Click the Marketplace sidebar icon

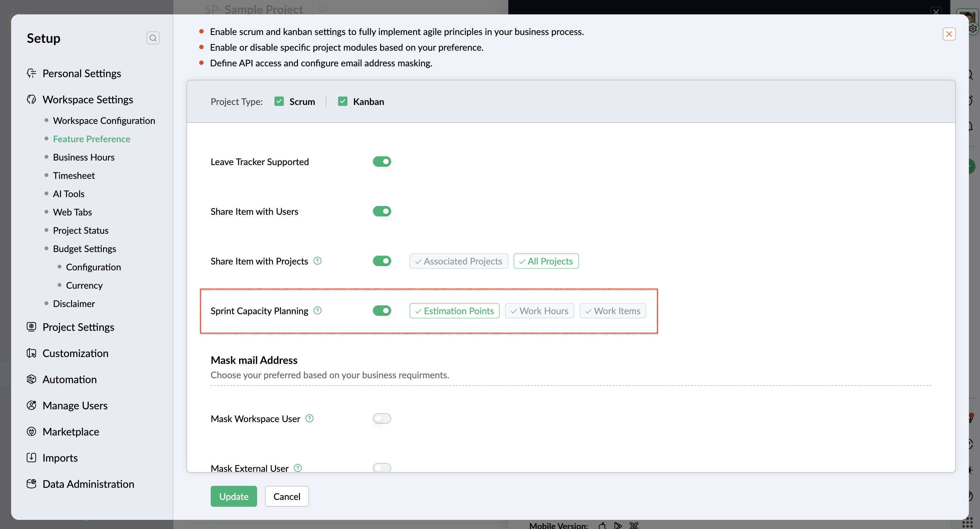point(32,432)
